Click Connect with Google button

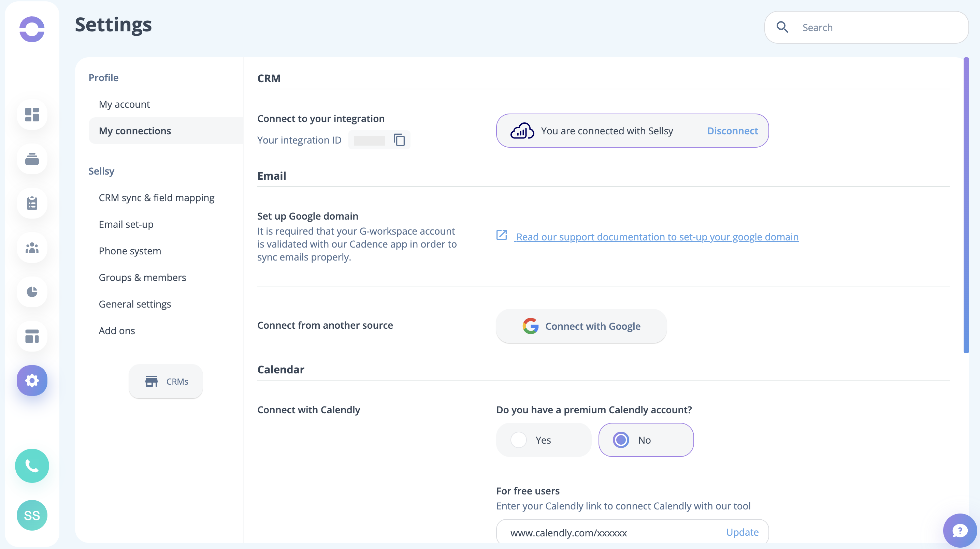click(581, 326)
